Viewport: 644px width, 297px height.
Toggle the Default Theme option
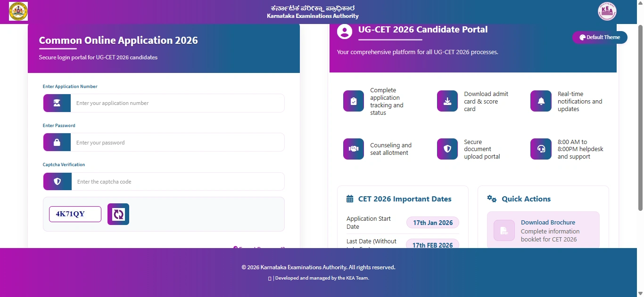click(x=600, y=37)
